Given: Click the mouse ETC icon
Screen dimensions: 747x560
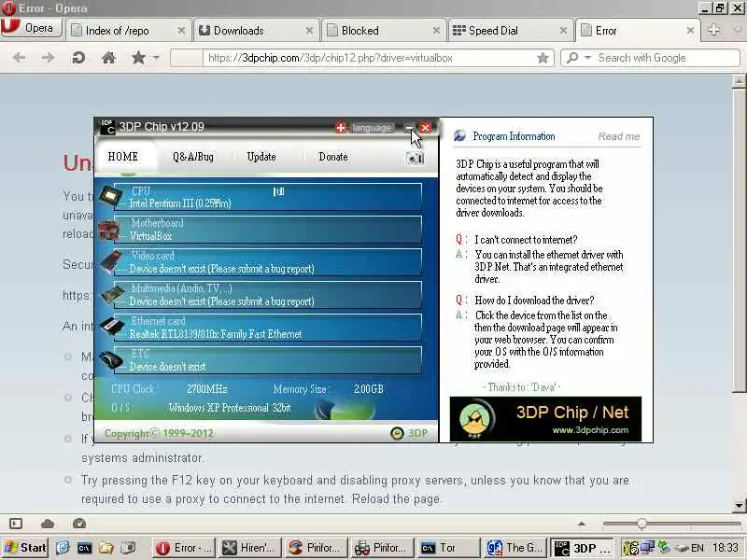Looking at the screenshot, I should 112,359.
